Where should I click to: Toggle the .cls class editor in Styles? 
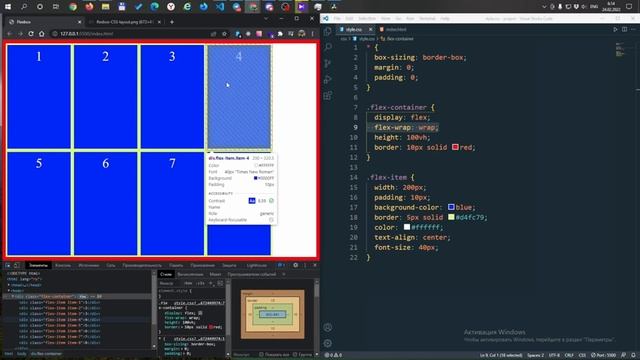coord(200,283)
